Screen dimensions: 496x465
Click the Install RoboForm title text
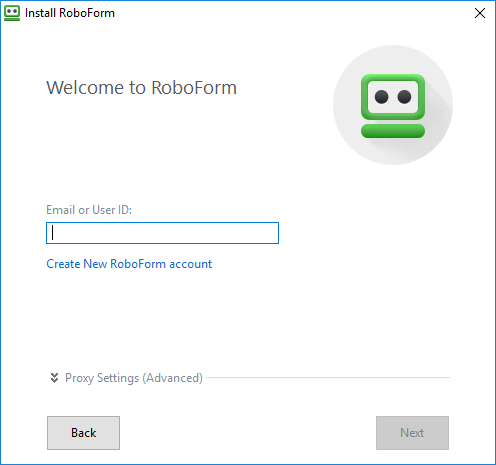pos(70,13)
